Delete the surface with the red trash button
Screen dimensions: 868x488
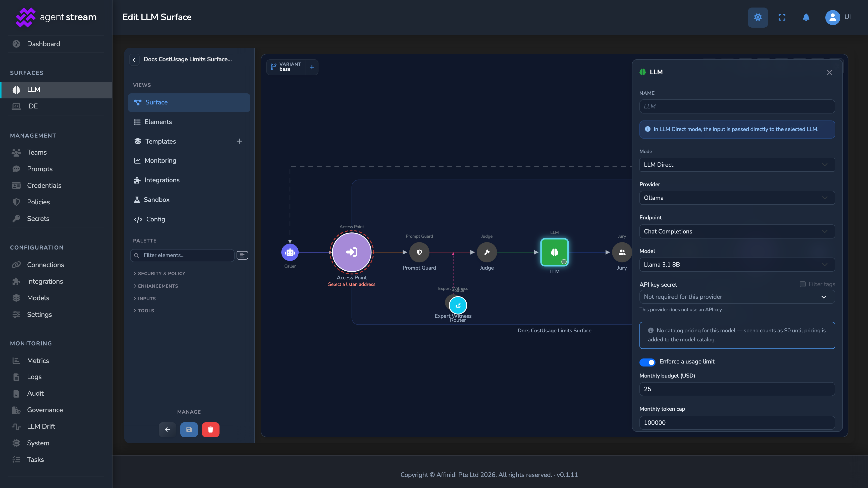[x=210, y=430]
